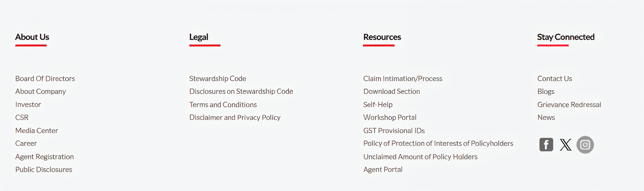
Task: Open the Facebook social icon
Action: 546,145
